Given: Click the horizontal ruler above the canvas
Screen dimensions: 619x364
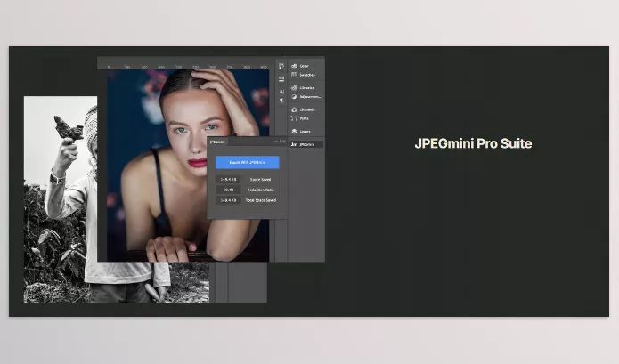Looking at the screenshot, I should point(185,67).
